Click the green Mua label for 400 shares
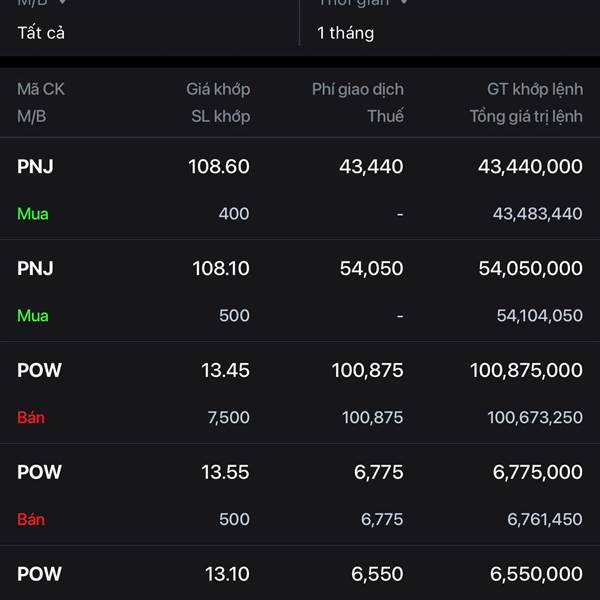This screenshot has height=600, width=600. (x=32, y=214)
